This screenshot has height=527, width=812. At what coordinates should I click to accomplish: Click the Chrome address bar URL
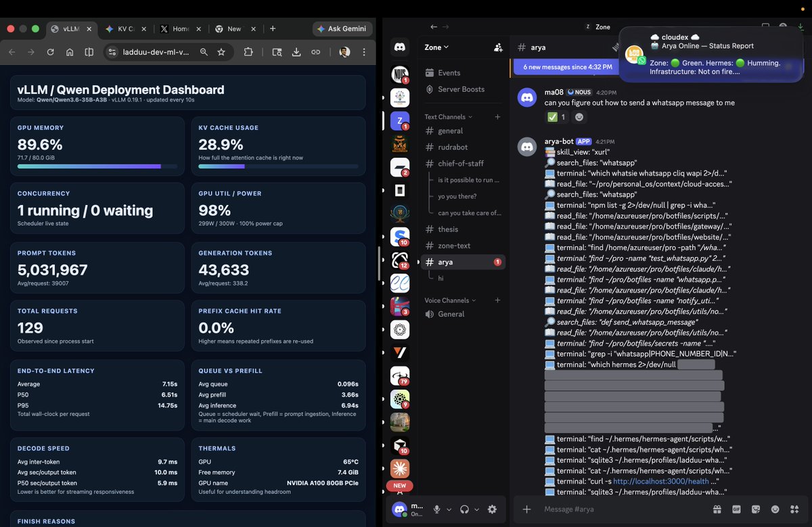coord(156,52)
